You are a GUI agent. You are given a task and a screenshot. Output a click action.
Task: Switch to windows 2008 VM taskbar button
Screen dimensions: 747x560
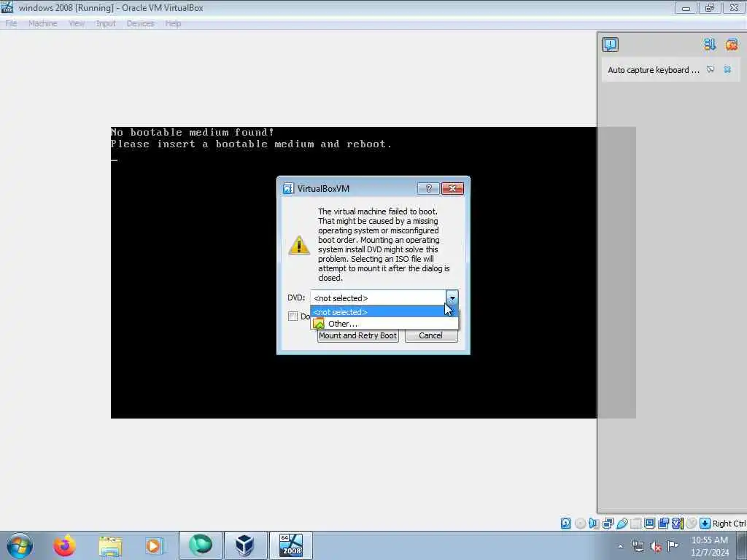pos(291,545)
